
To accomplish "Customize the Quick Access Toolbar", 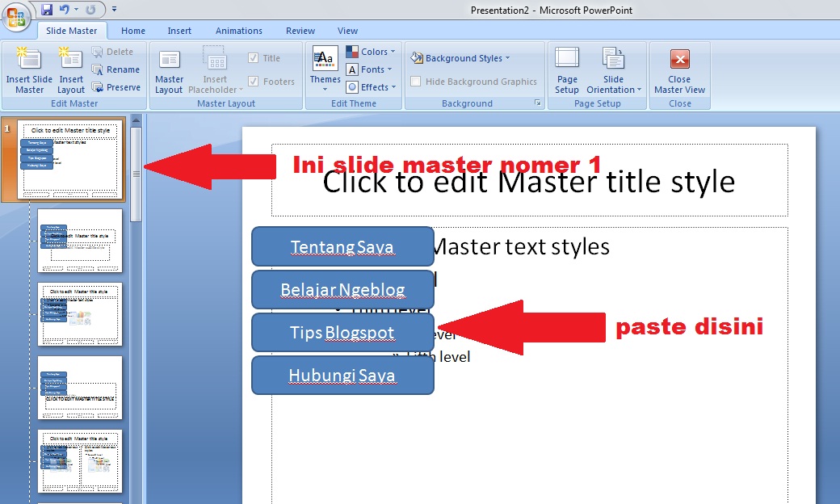I will coord(114,9).
